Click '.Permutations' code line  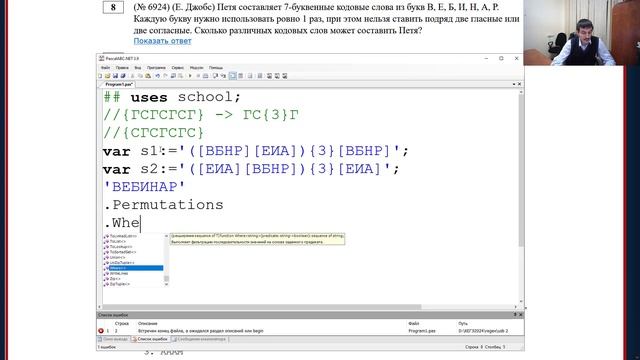[164, 205]
